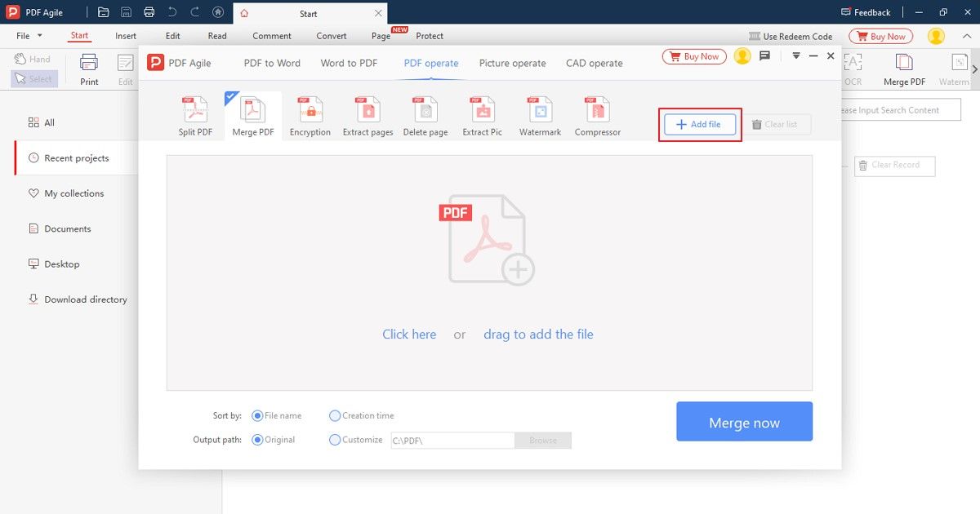This screenshot has width=980, height=514.
Task: Open the Convert ribbon tab
Action: point(332,36)
